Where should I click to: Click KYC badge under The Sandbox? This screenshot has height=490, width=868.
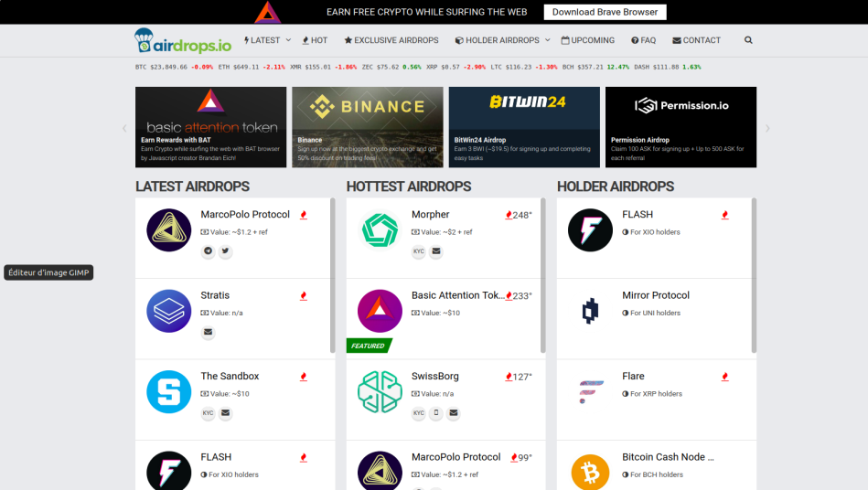point(209,412)
